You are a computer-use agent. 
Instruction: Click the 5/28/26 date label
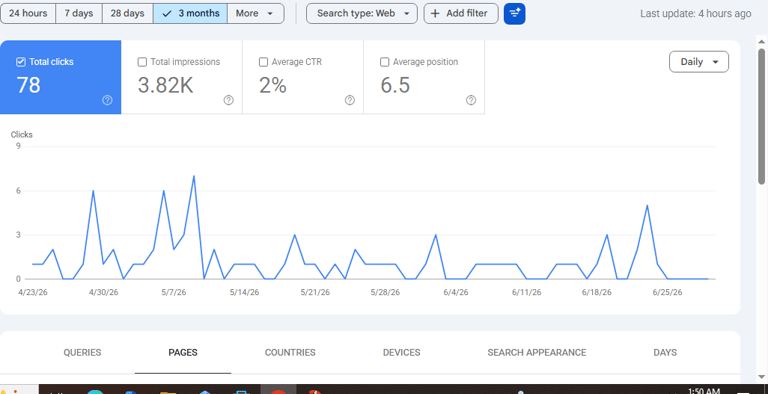385,293
